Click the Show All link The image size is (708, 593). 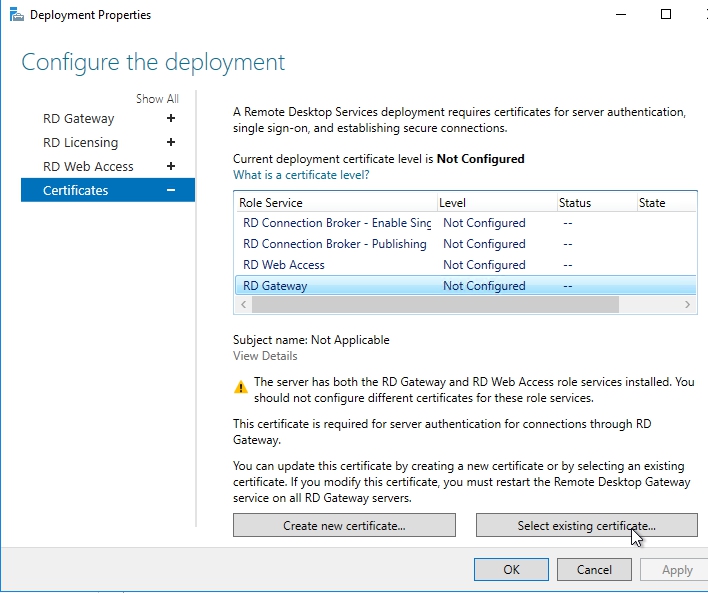pos(157,99)
